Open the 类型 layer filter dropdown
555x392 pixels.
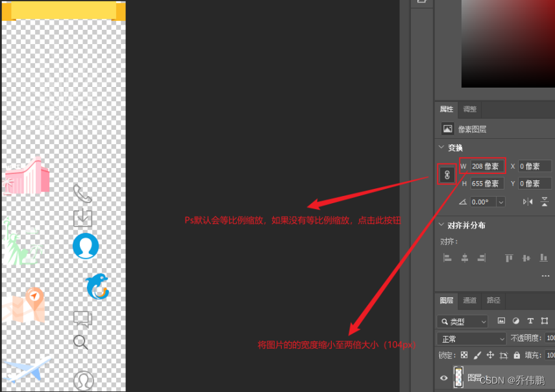(x=463, y=322)
